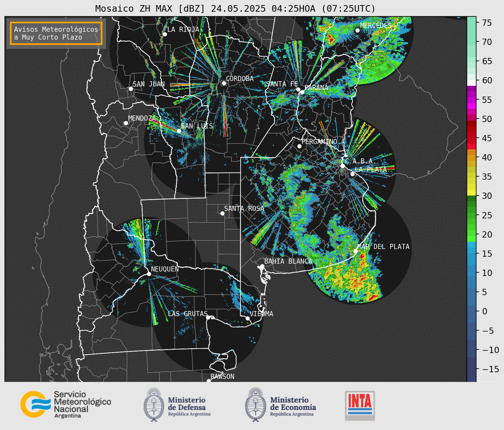Click the MENDOZA label text
Image resolution: width=504 pixels, height=430 pixels.
[x=142, y=118]
